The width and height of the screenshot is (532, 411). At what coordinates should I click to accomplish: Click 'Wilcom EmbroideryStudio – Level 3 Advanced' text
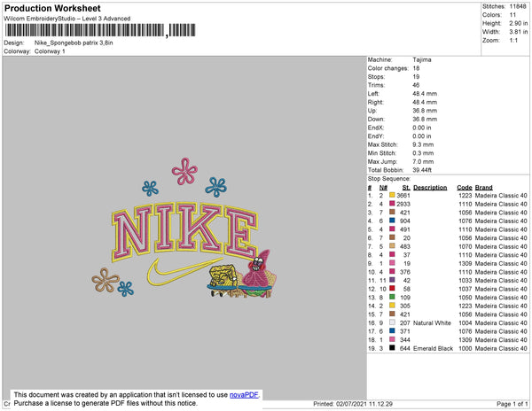67,19
